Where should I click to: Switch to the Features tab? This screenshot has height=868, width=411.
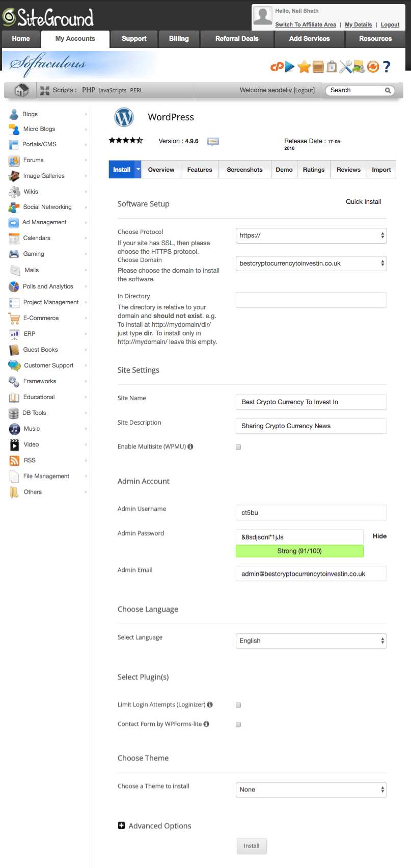pyautogui.click(x=200, y=170)
